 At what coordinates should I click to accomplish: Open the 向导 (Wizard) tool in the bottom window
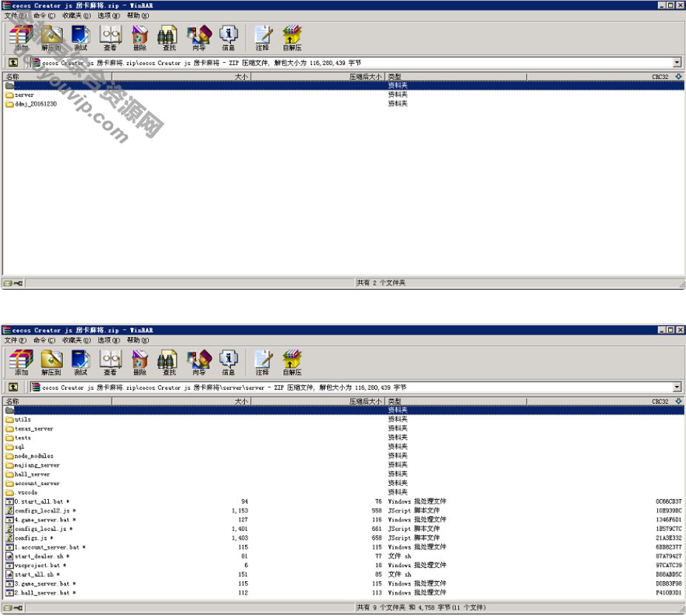click(x=198, y=363)
